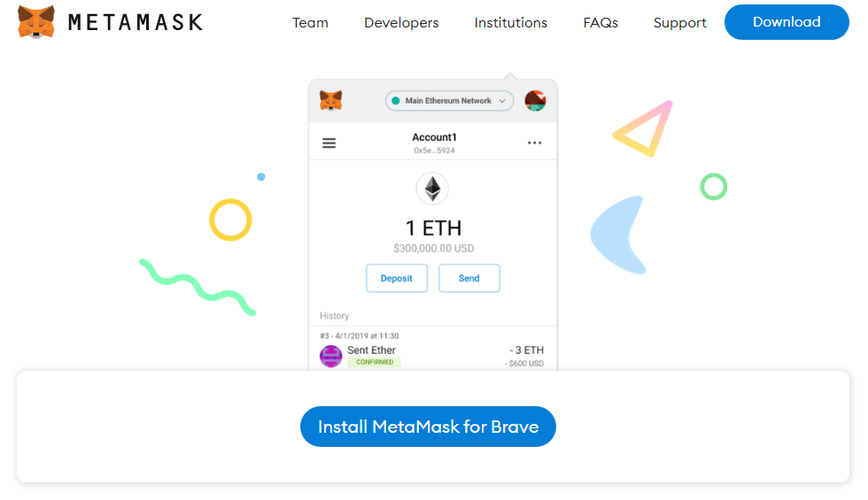This screenshot has height=500, width=868.
Task: Open the three-dot account options menu
Action: tap(534, 142)
